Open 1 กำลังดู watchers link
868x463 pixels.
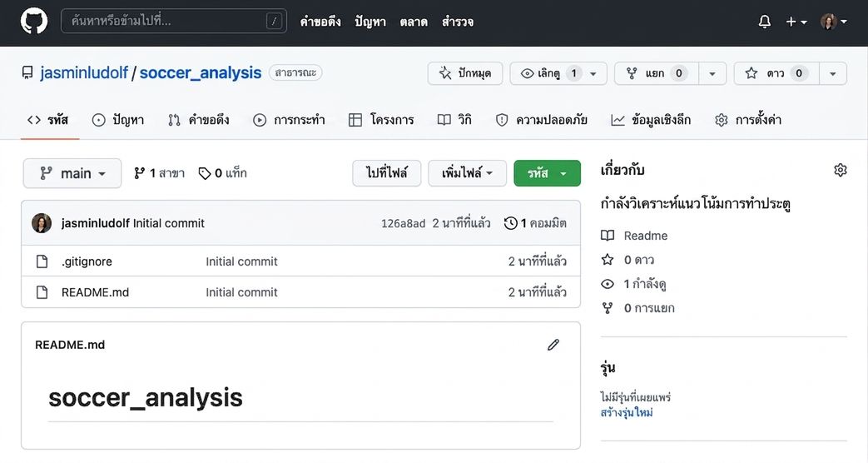633,284
